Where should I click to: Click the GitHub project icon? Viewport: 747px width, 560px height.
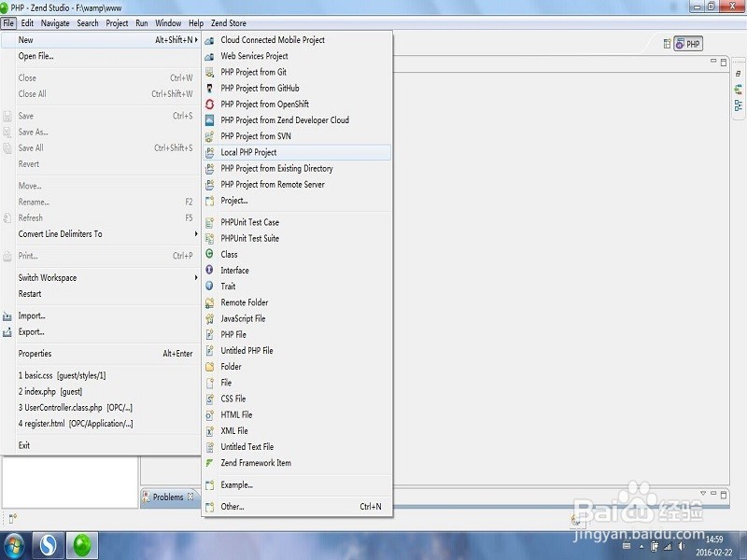click(x=209, y=89)
